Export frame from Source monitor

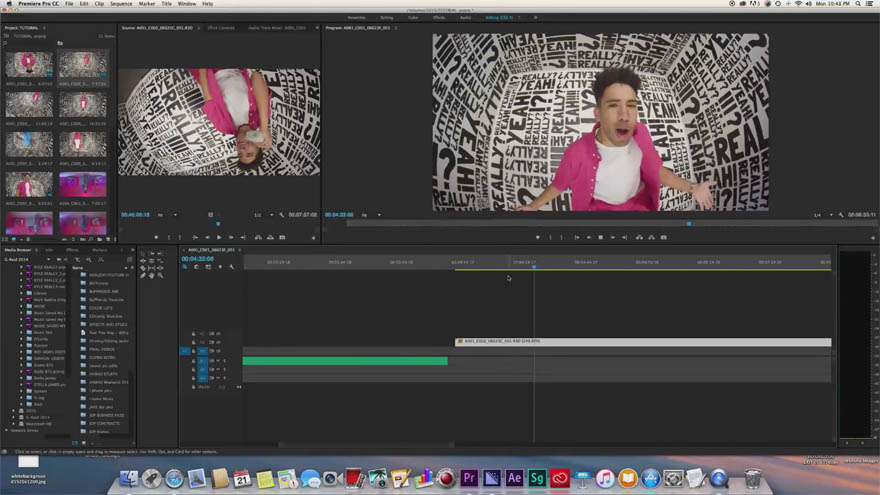click(x=282, y=237)
